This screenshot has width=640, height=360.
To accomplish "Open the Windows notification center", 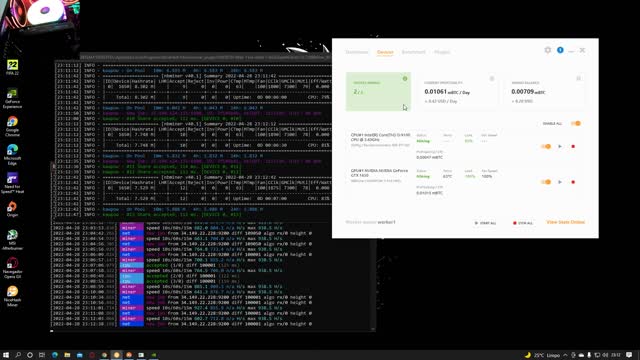I will (x=629, y=355).
